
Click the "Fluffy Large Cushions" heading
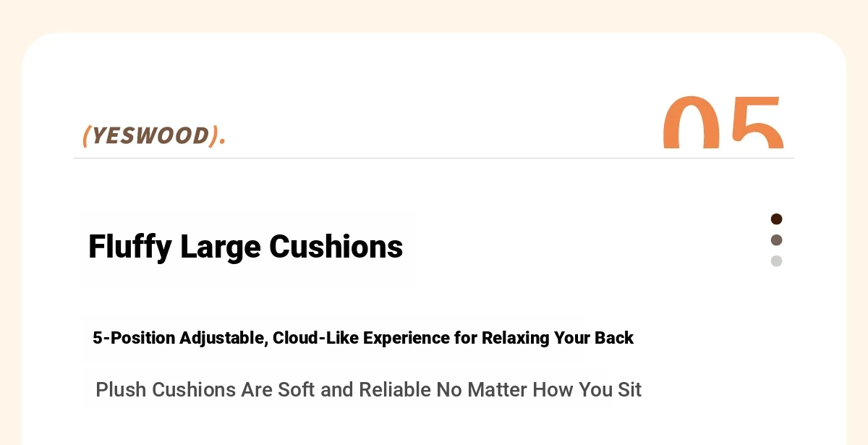[245, 247]
